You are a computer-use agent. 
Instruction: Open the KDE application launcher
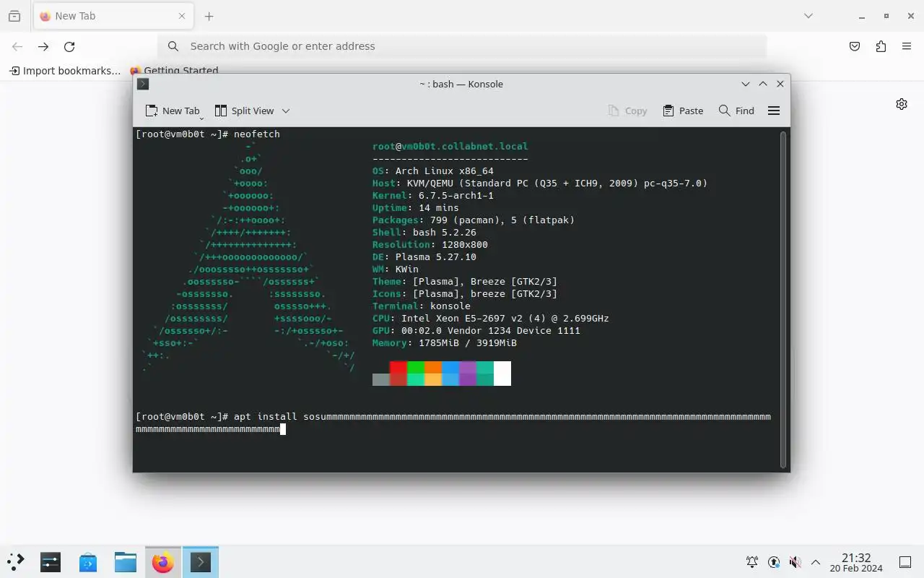tap(16, 562)
